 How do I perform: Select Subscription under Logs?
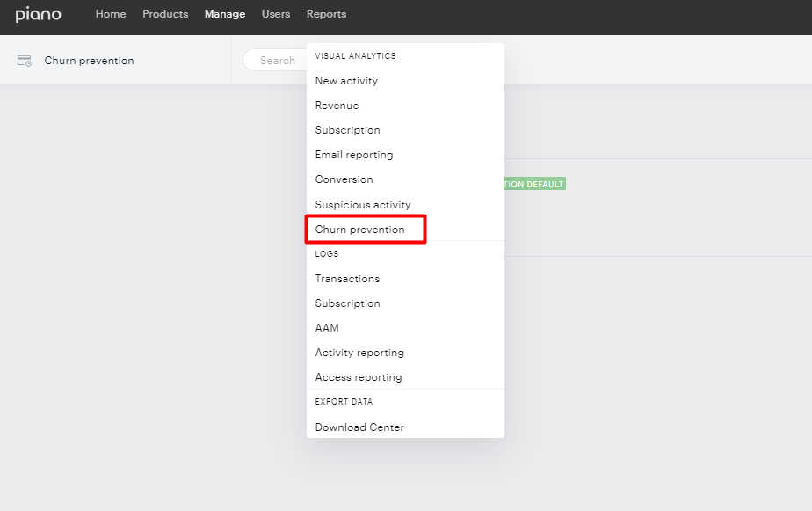[347, 303]
